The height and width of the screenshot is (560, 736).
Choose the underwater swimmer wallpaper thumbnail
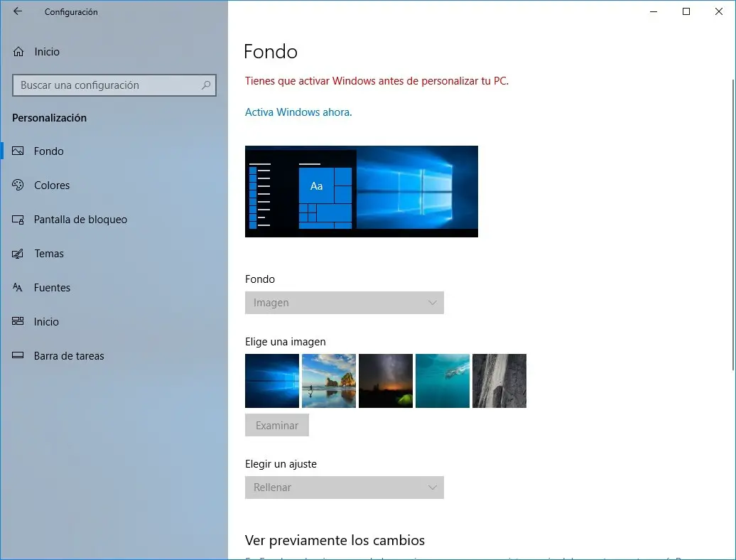[x=442, y=381]
